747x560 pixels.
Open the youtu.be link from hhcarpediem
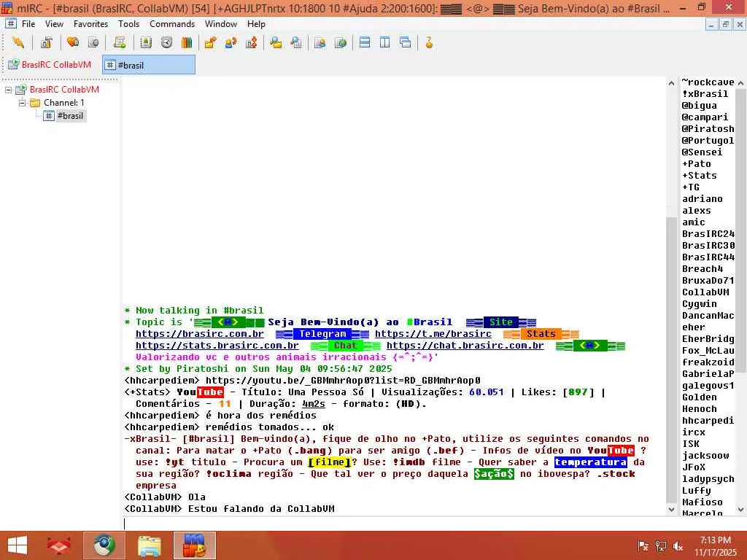click(343, 381)
